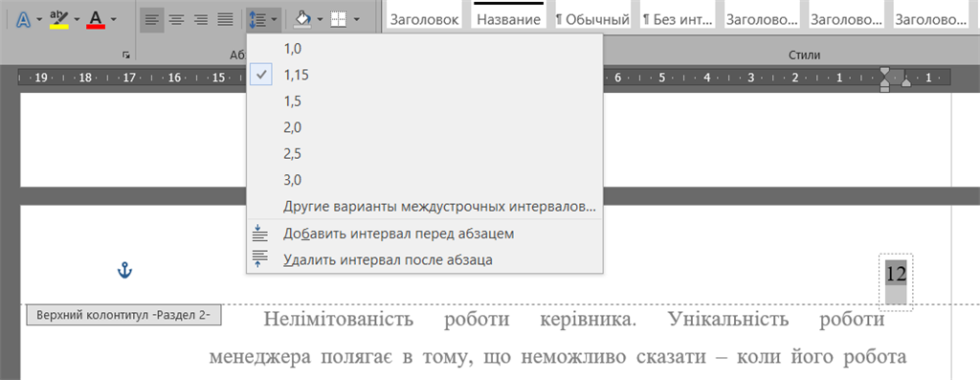980x380 pixels.
Task: Align text left
Action: point(152,20)
